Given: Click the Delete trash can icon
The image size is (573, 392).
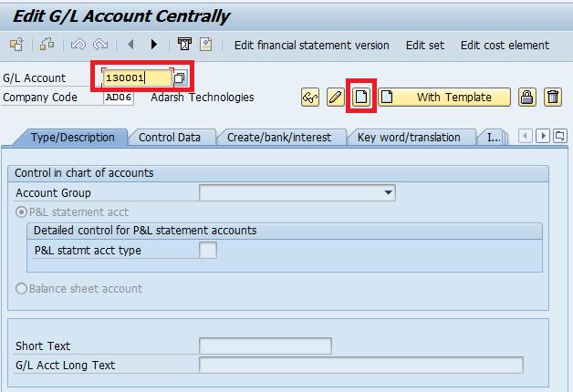Looking at the screenshot, I should (x=552, y=98).
